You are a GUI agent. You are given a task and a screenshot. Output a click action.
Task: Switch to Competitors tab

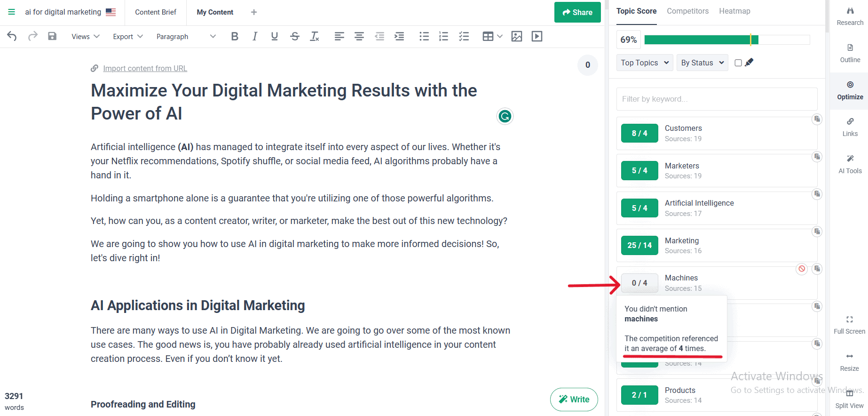687,11
